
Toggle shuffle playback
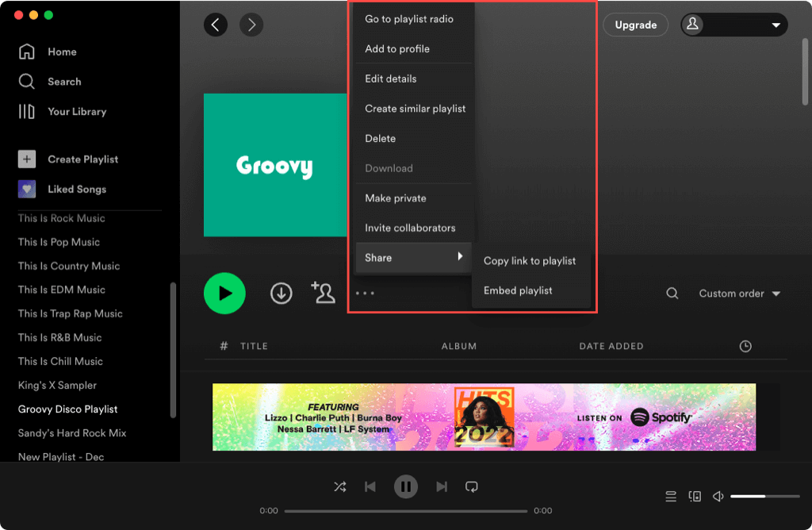(x=340, y=486)
